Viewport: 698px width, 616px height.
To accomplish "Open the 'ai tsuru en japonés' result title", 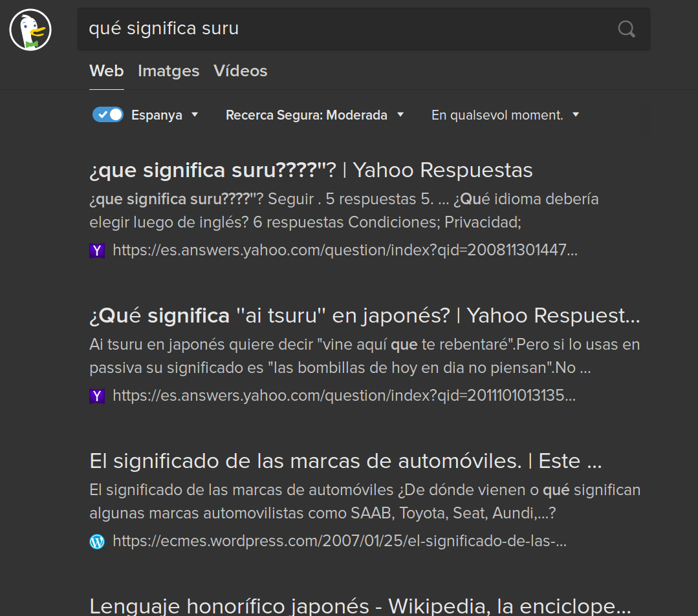I will [364, 315].
